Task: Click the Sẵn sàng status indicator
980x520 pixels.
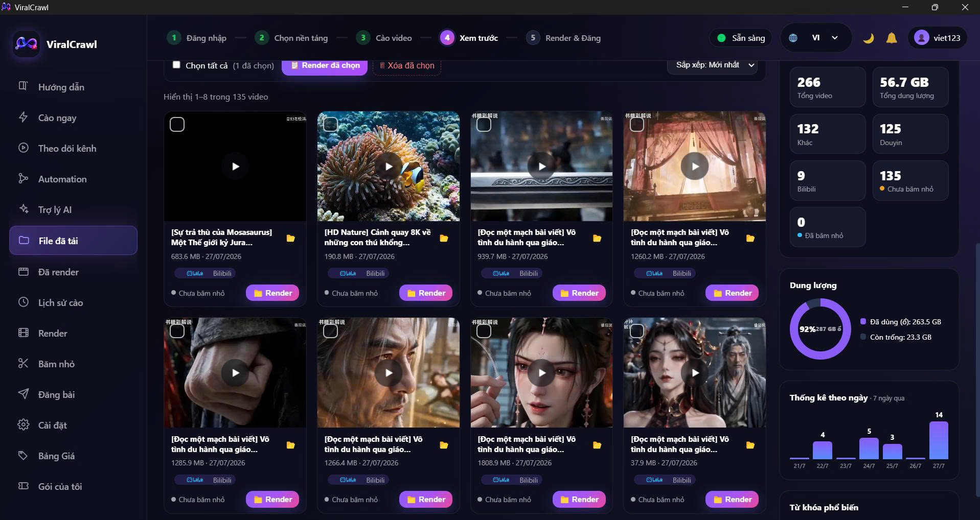Action: pyautogui.click(x=741, y=38)
